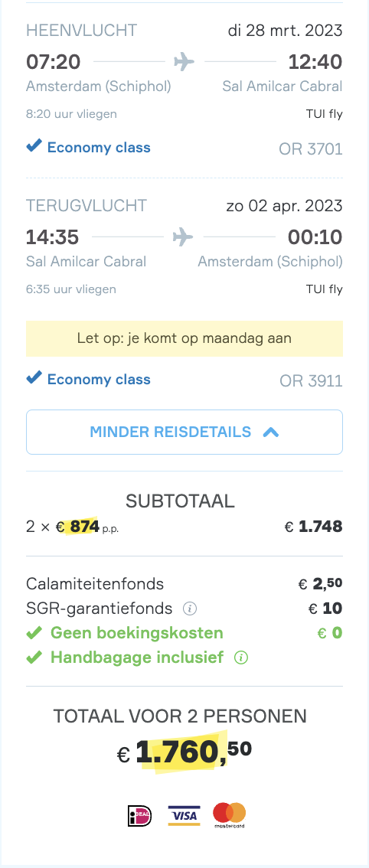Click the outbound flight airplane icon

coord(184,61)
